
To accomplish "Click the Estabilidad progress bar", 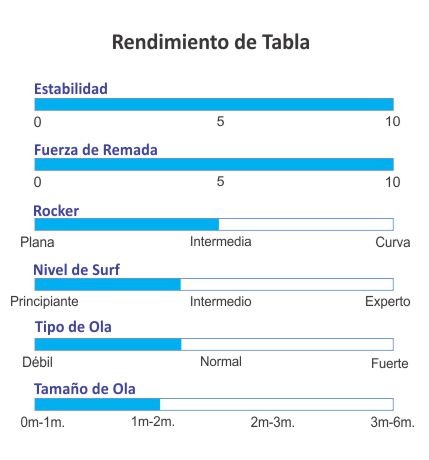I will 214,104.
